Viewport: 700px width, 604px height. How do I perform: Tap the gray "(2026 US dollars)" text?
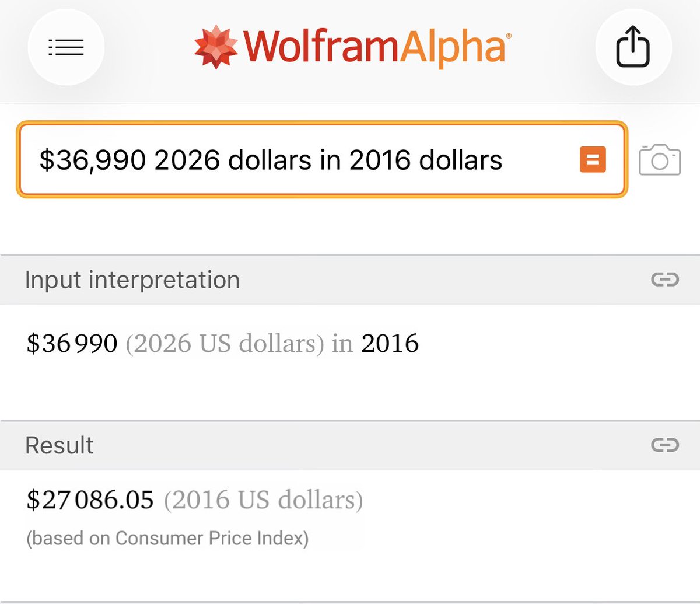click(x=225, y=344)
